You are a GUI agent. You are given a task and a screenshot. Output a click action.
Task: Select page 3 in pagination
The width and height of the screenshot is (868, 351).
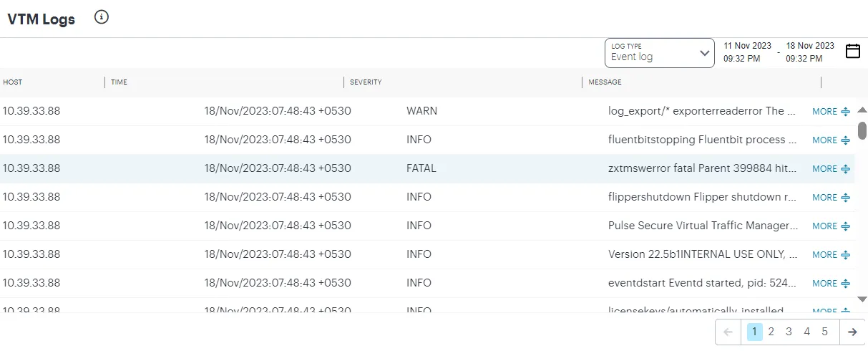[x=789, y=332]
